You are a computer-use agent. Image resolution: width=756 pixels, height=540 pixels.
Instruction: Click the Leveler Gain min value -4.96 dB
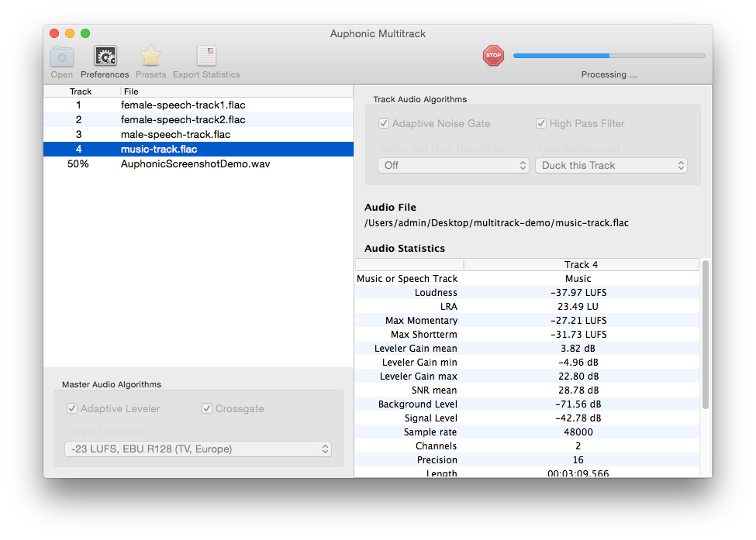point(578,363)
